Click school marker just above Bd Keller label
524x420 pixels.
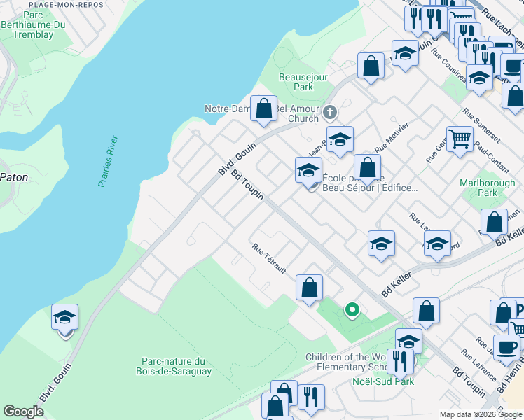[381, 244]
